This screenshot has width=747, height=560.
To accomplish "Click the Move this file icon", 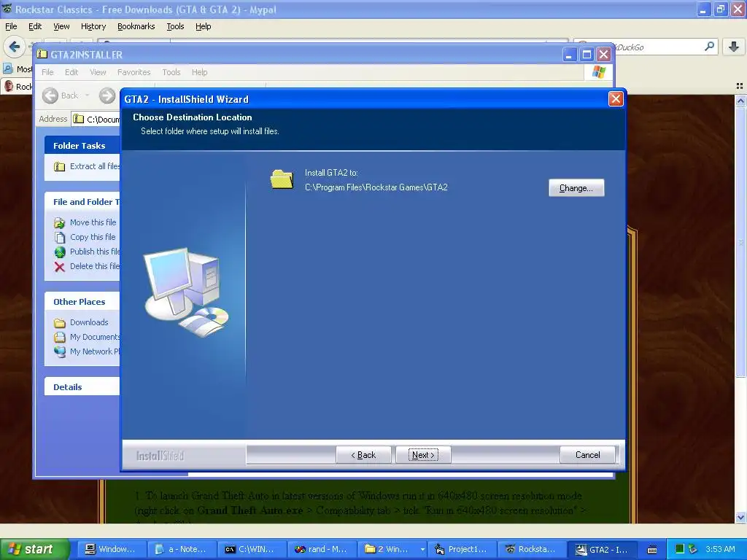I will pyautogui.click(x=60, y=222).
